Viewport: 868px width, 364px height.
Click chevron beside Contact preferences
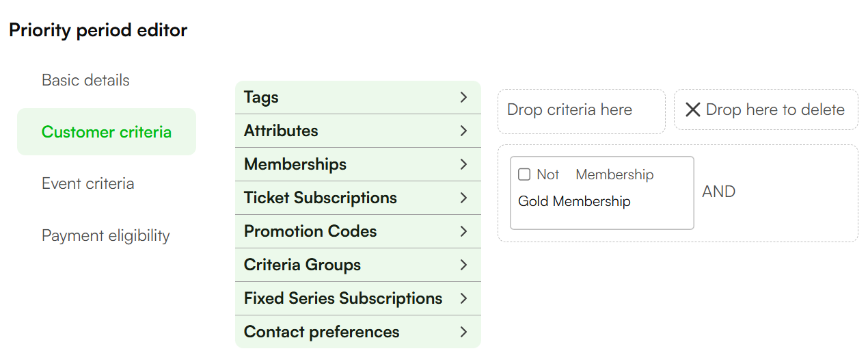463,332
